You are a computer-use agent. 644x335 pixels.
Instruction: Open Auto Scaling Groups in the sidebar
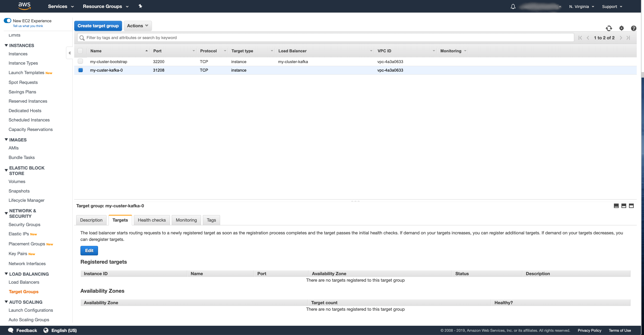[29, 320]
